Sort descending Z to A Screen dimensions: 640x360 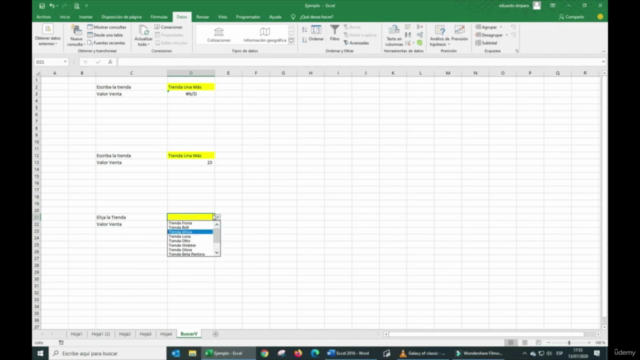(304, 40)
